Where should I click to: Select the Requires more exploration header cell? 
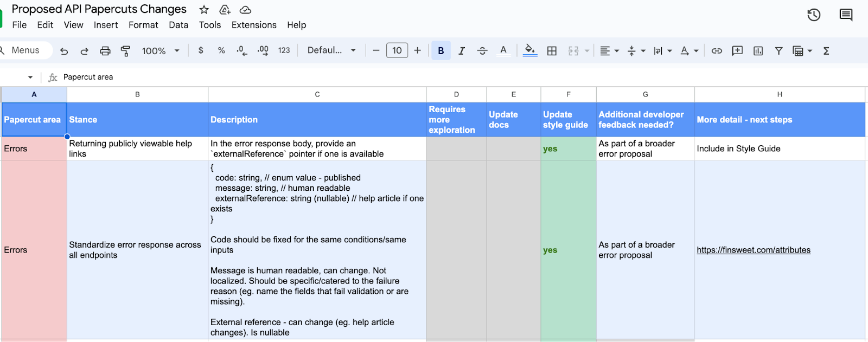click(456, 120)
